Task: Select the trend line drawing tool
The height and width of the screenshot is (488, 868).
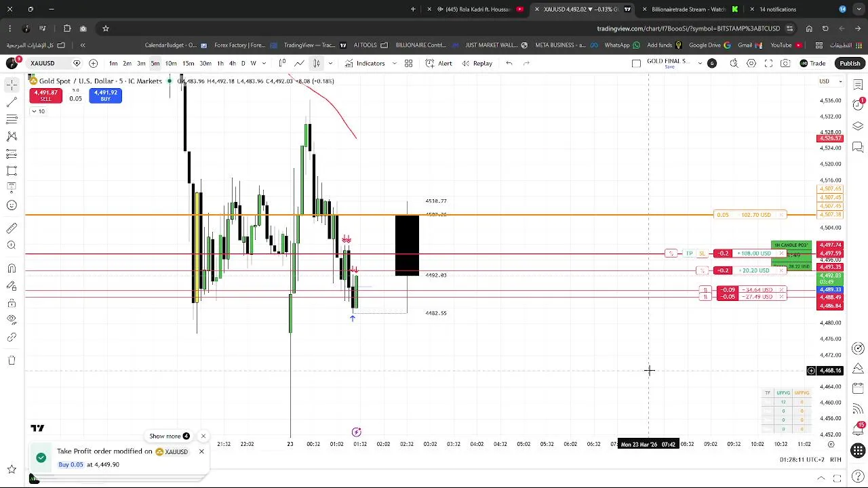Action: [12, 102]
